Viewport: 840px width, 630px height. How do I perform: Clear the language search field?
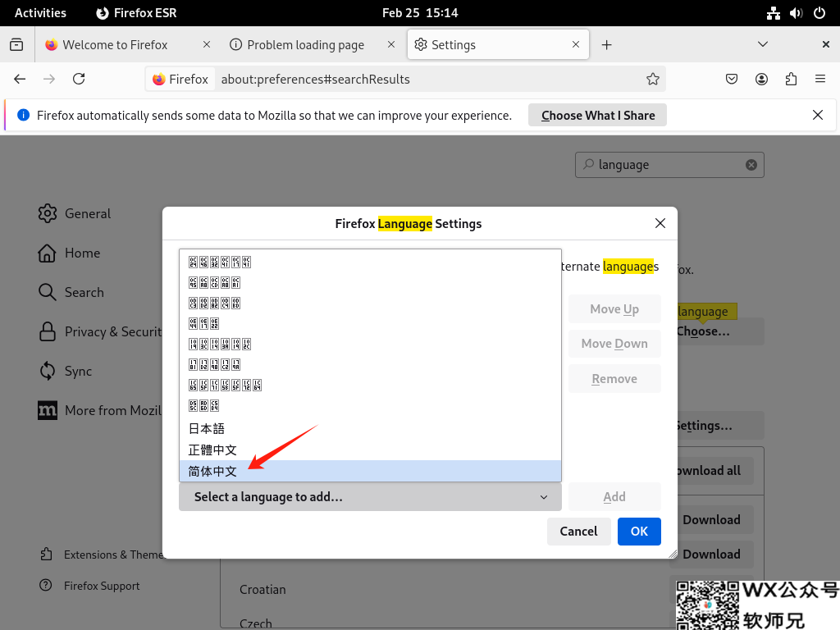tap(751, 165)
